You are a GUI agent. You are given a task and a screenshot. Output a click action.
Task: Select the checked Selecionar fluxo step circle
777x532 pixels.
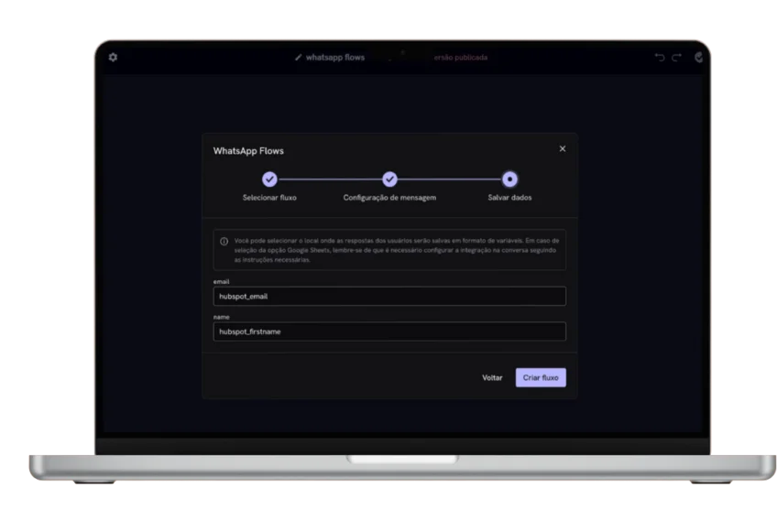pyautogui.click(x=269, y=179)
